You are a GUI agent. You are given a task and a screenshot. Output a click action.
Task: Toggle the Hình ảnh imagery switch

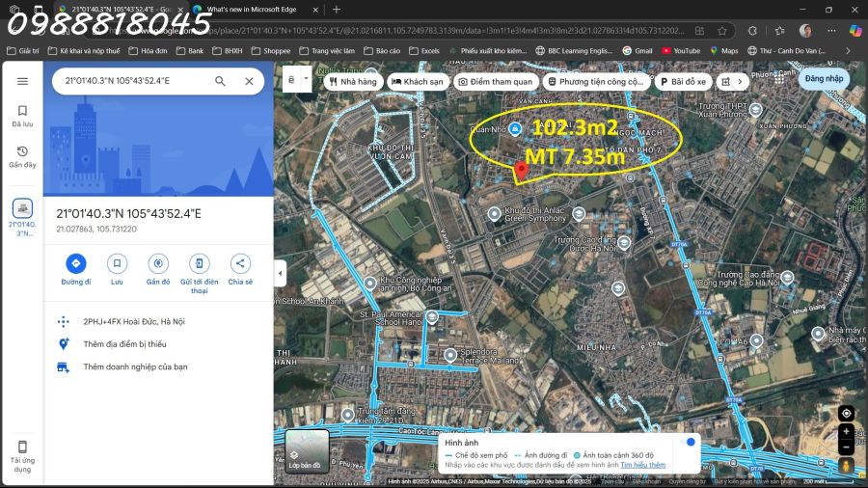(x=688, y=442)
